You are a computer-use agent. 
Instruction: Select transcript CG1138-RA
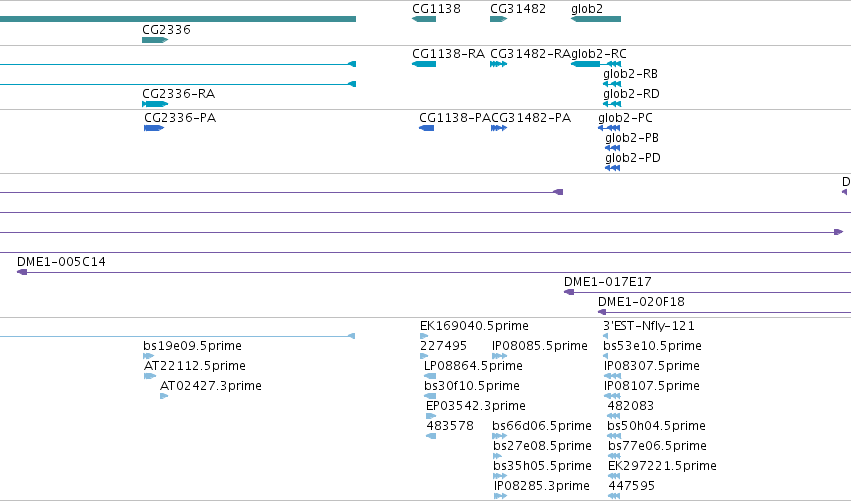(424, 64)
